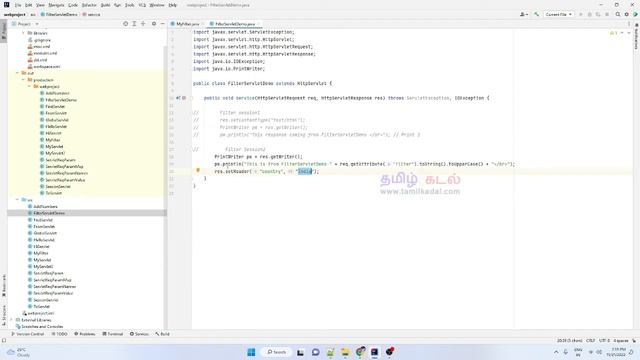Click the intention lightbulb in gutter
This screenshot has width=640, height=360.
pos(198,170)
